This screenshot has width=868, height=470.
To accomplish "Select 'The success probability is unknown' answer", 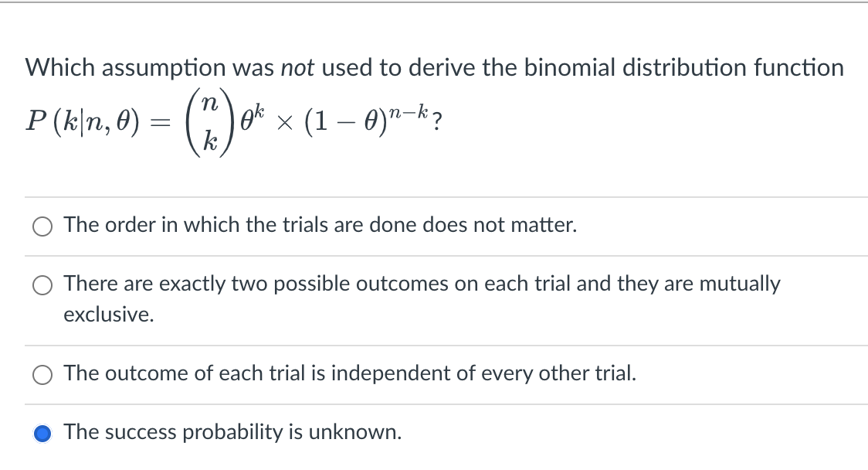I will [x=43, y=432].
